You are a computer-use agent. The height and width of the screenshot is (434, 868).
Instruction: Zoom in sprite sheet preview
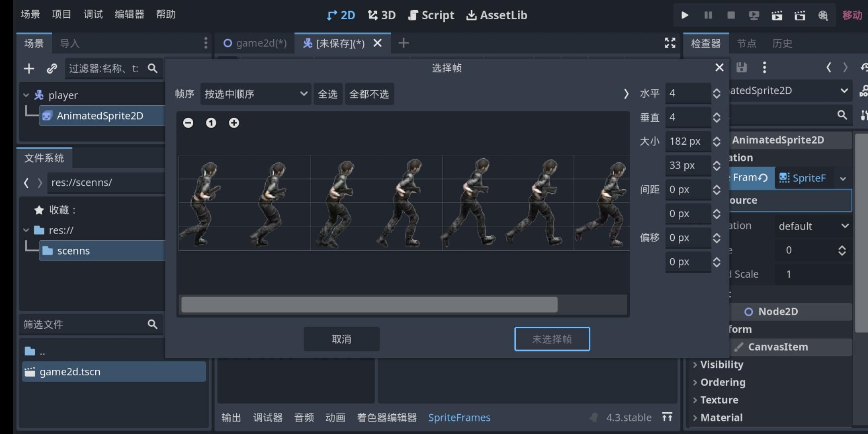click(234, 123)
